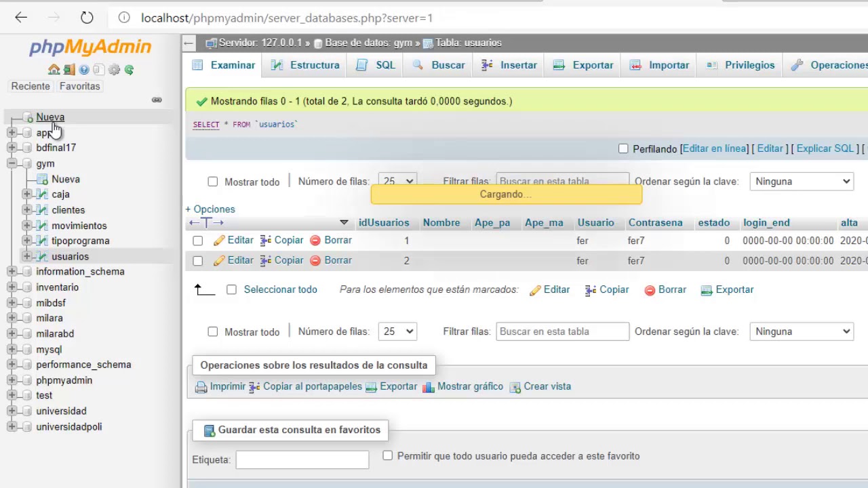This screenshot has height=488, width=868.
Task: Click the caja table icon
Action: click(42, 195)
